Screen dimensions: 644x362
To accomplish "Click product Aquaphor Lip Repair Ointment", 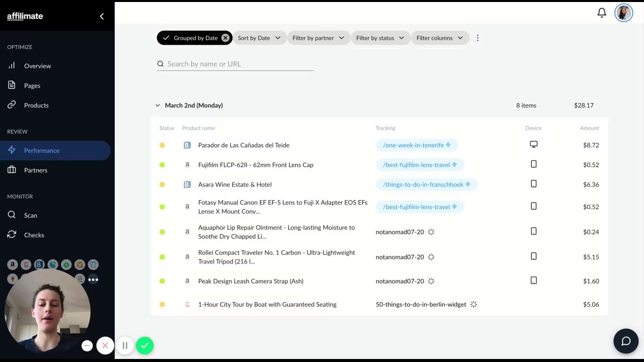I will pos(277,232).
